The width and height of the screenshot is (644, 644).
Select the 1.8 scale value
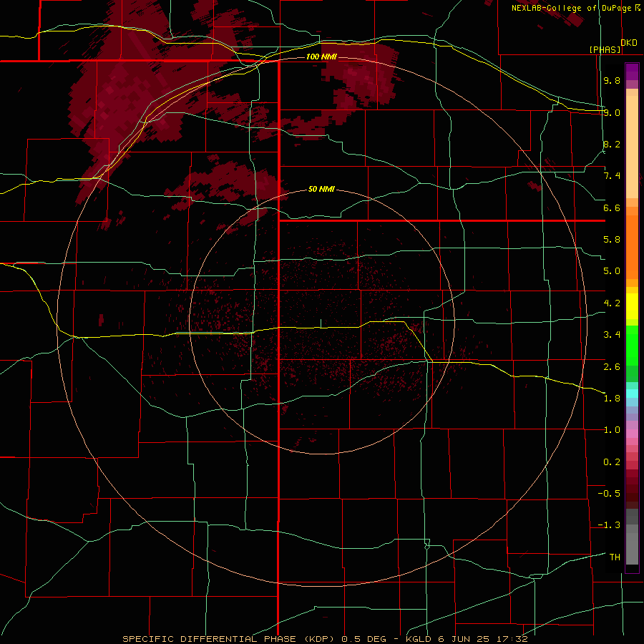coord(612,398)
